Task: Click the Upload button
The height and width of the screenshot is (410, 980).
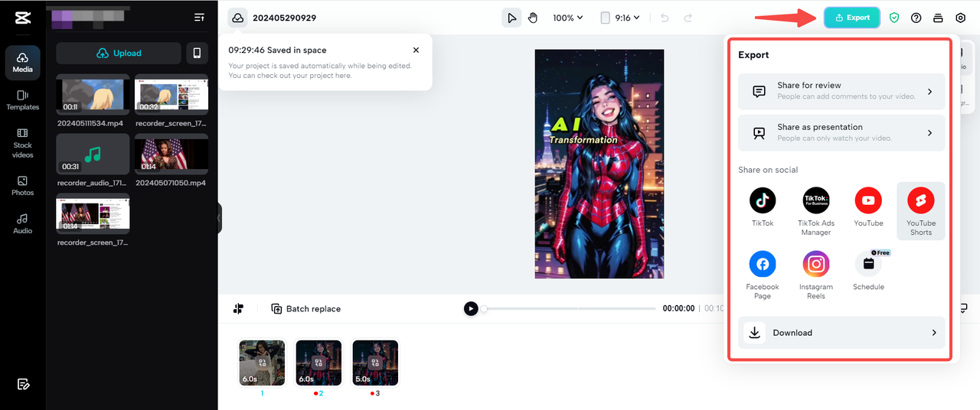Action: pos(119,53)
